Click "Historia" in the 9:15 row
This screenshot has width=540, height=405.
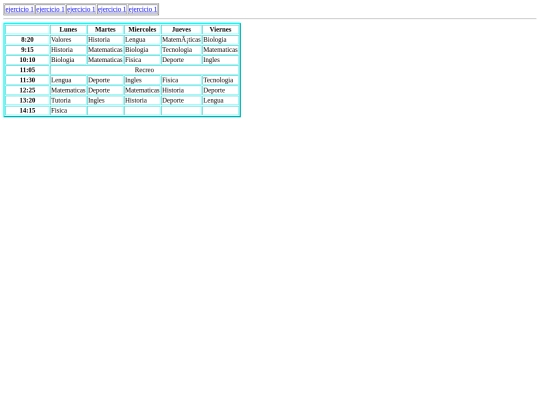68,50
